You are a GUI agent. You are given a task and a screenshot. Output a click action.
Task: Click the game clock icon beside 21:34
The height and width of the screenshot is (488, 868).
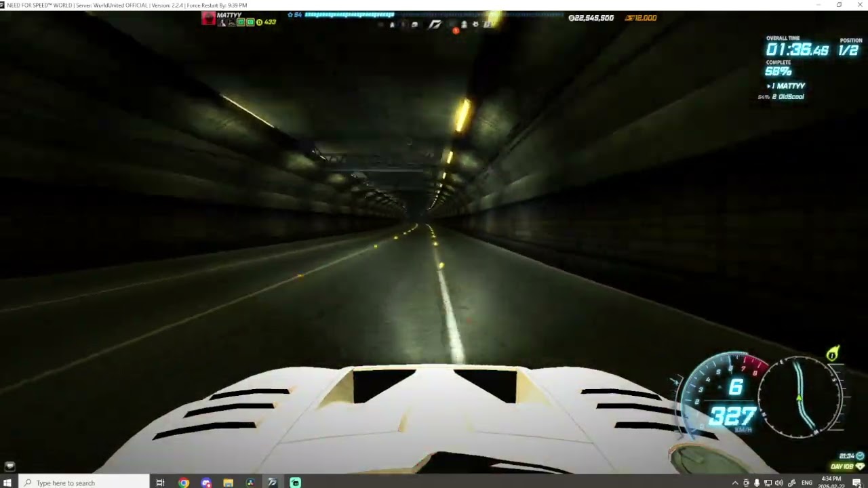tap(861, 456)
